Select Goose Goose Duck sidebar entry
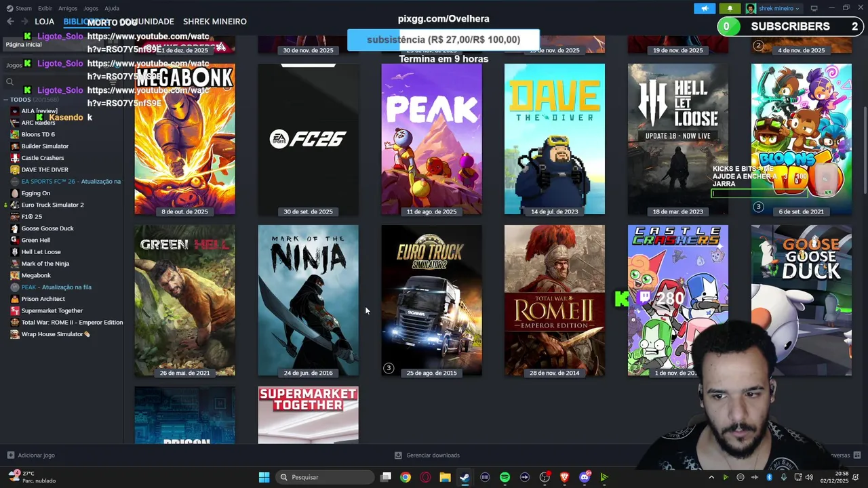868x488 pixels. (47, 228)
